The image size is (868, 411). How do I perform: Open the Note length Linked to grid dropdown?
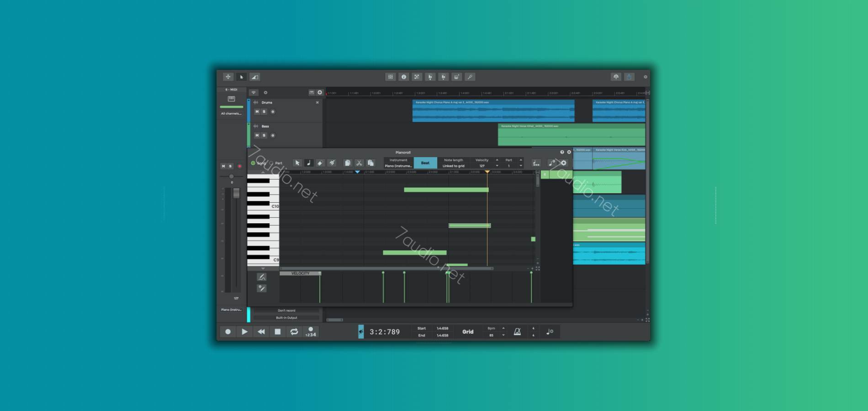(453, 163)
